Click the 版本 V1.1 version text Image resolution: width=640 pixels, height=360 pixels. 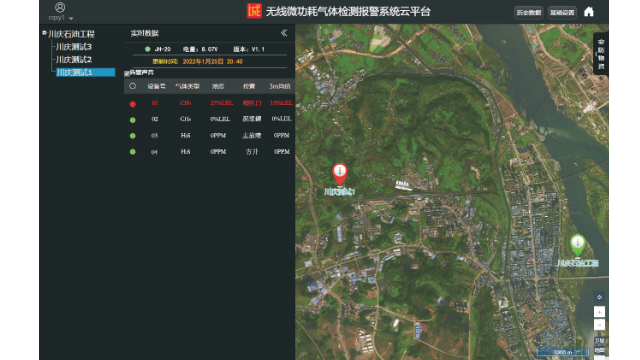click(x=249, y=49)
